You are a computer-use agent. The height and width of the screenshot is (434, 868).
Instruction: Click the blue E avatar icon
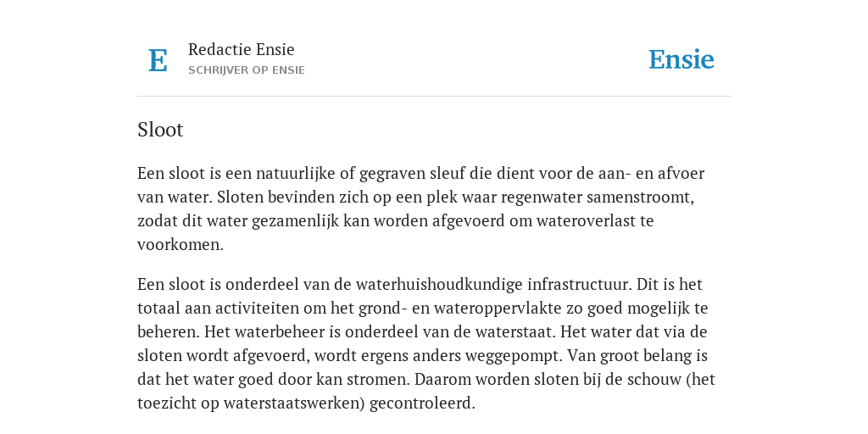158,60
